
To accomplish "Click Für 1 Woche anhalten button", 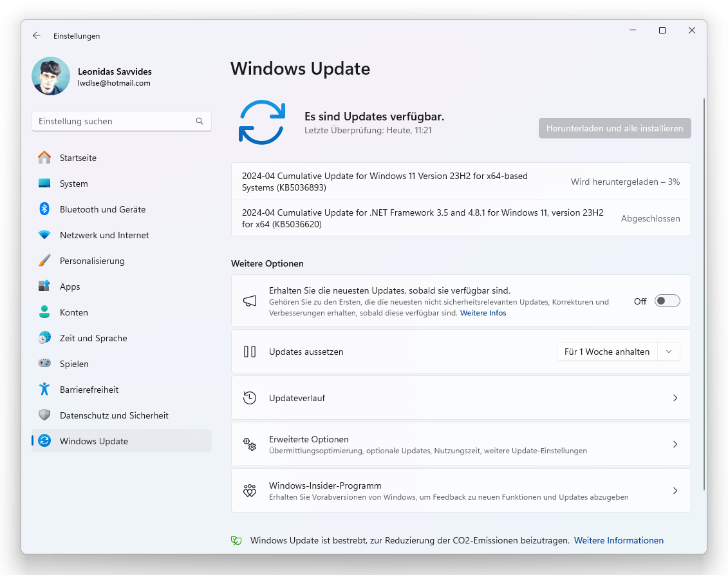I will [x=607, y=352].
